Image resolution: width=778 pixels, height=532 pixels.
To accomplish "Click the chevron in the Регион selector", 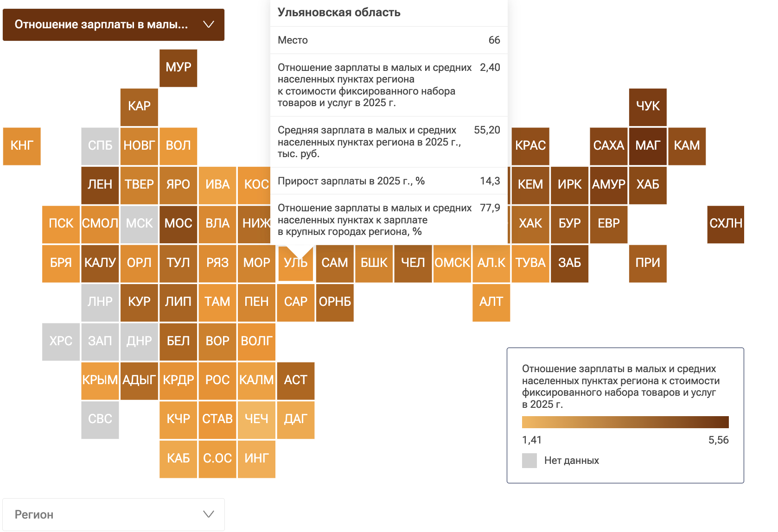I will pos(209,514).
